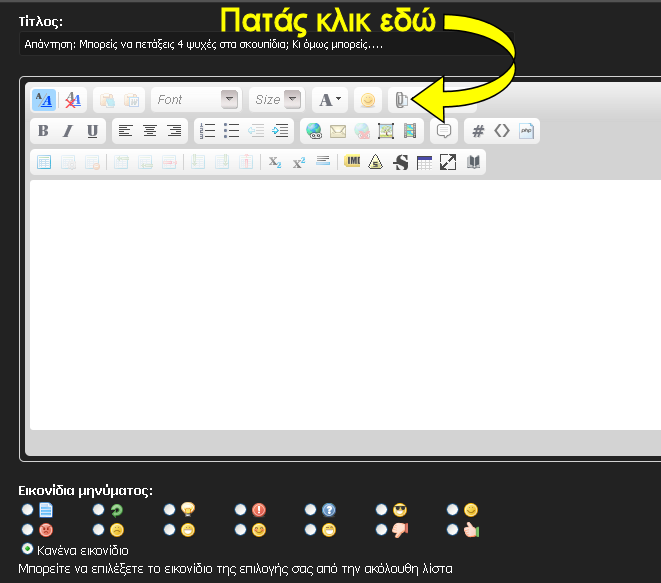Wrap selection in PHP tags

(526, 131)
